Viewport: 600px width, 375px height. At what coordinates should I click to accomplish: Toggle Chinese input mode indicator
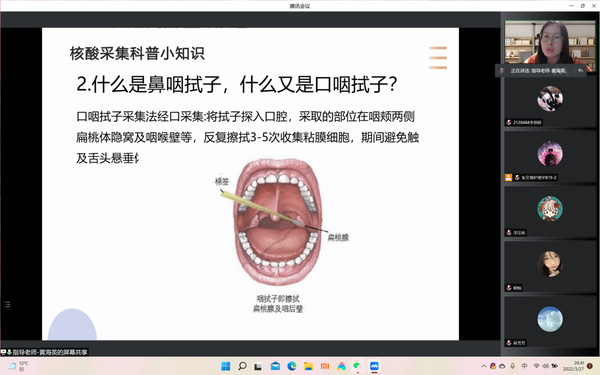(x=525, y=366)
